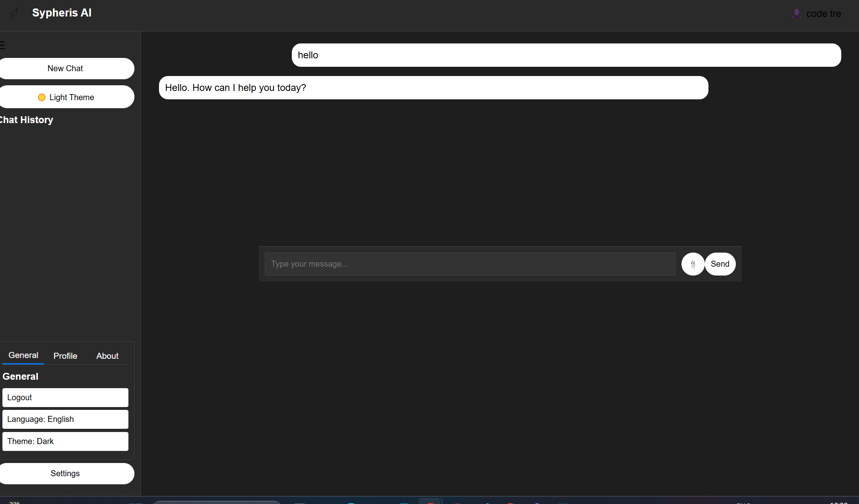The width and height of the screenshot is (859, 504).
Task: Select the General settings tab
Action: (23, 355)
